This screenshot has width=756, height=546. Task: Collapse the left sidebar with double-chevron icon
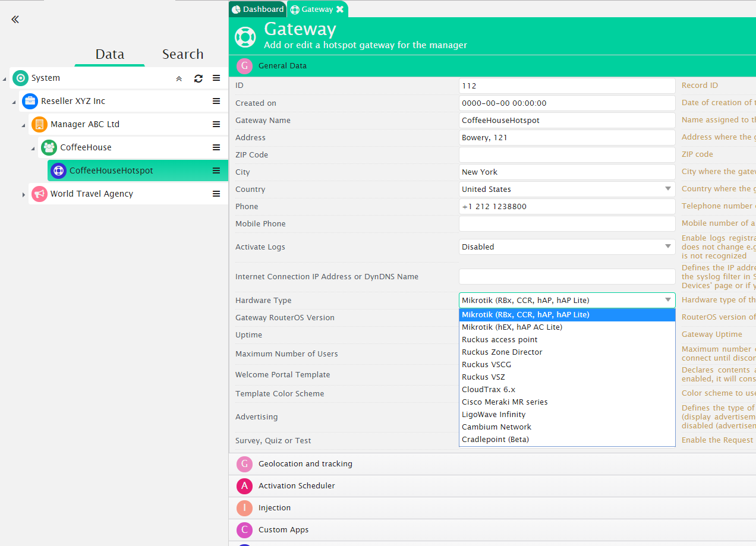pos(15,20)
